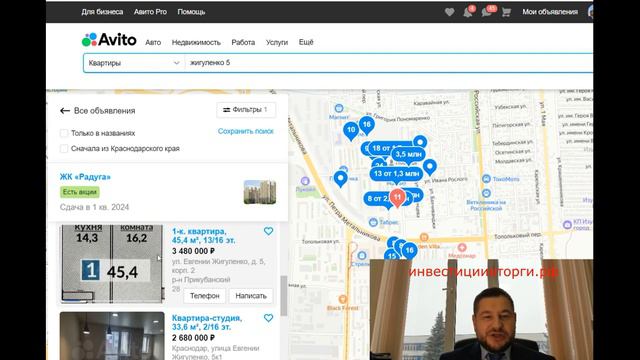The width and height of the screenshot is (640, 360).
Task: Enable Сначала из Краснодарского края checkbox
Action: (x=64, y=149)
